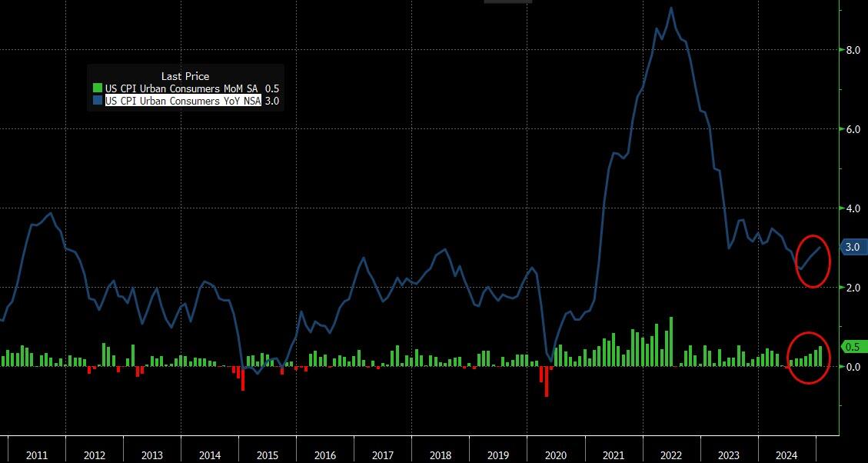This screenshot has width=868, height=463.
Task: Click the 4.0 label on the Y-axis
Action: (852, 208)
